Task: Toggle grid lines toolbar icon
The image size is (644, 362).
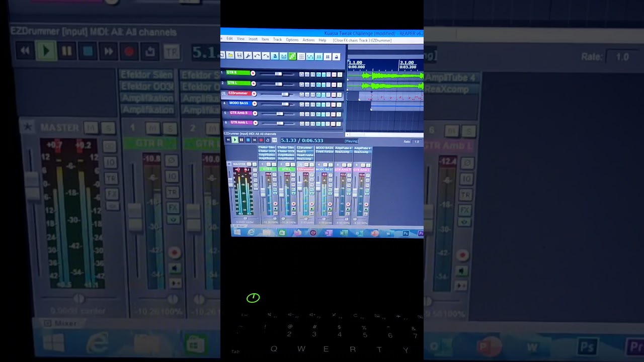Action: click(301, 56)
